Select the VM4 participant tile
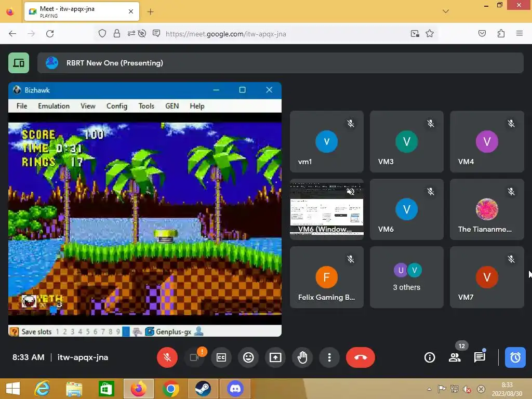The height and width of the screenshot is (399, 532). [x=487, y=141]
